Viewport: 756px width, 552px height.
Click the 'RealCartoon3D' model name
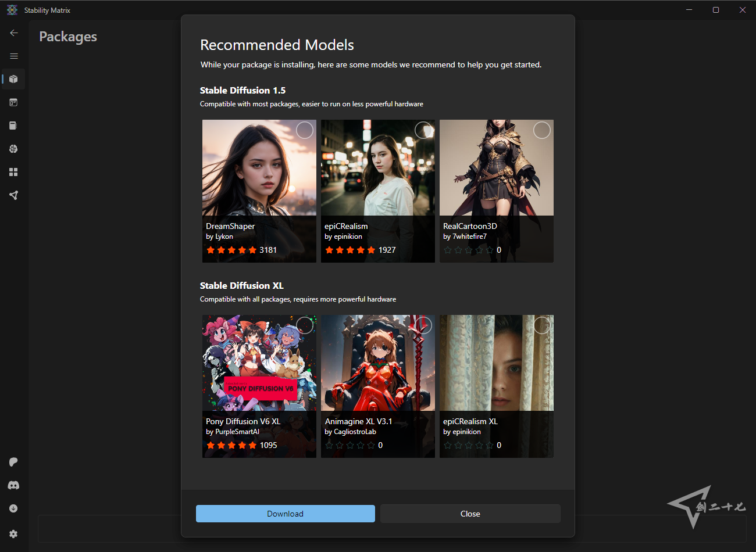(x=470, y=226)
